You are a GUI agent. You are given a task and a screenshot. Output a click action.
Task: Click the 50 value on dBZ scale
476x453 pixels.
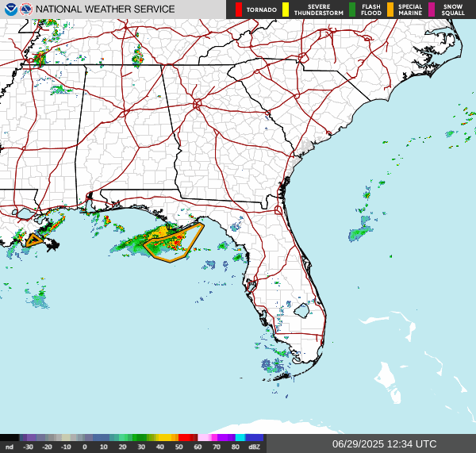[x=178, y=447]
